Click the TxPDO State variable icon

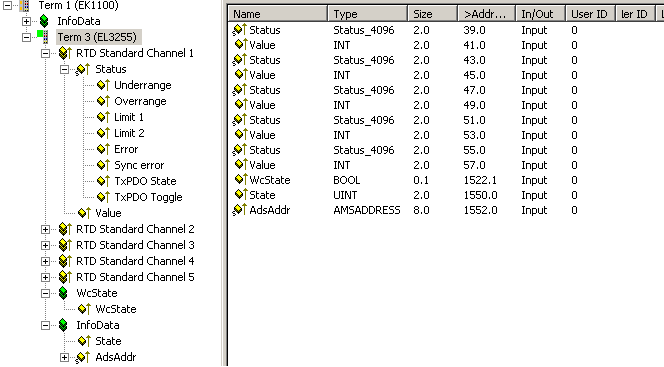point(103,181)
